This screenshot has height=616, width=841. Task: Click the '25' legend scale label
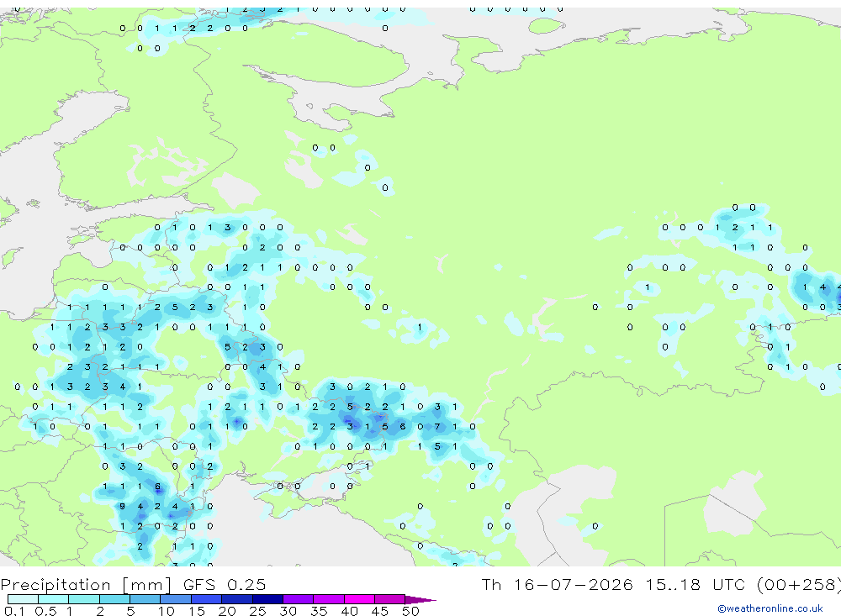coord(257,611)
